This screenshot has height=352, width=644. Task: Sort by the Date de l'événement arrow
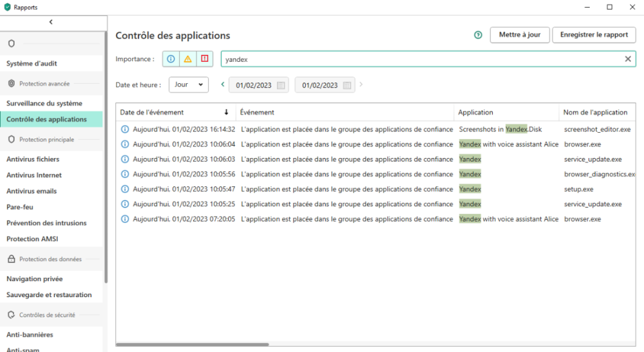226,112
